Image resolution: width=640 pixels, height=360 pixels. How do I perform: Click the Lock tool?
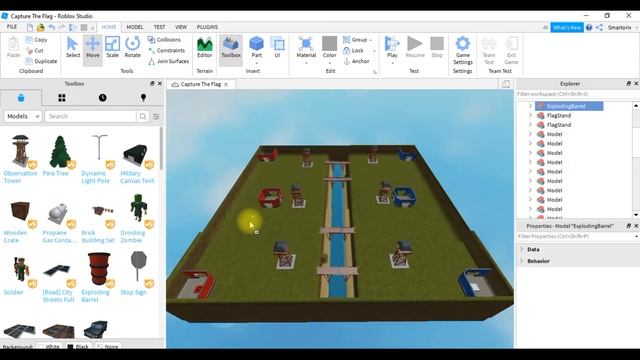tap(353, 50)
